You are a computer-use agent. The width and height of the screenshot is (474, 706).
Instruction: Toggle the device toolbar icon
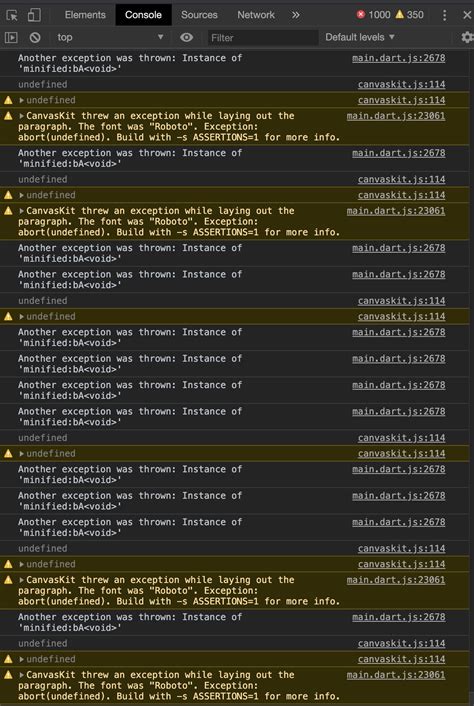34,15
